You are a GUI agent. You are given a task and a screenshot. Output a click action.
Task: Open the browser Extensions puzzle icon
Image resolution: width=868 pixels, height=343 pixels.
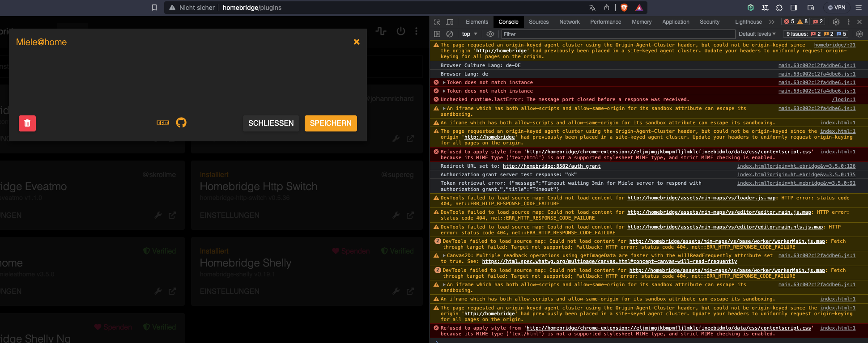click(x=779, y=8)
